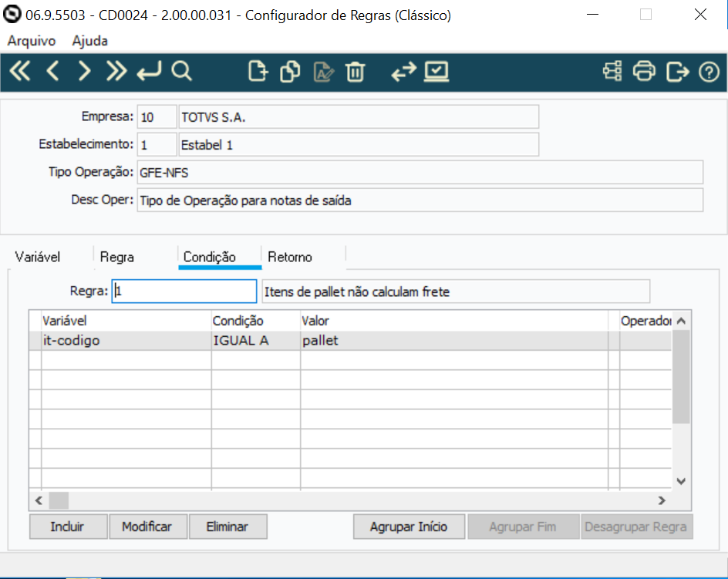The image size is (728, 579).
Task: Open the hierarchy/structure icon in toolbar
Action: pyautogui.click(x=612, y=72)
